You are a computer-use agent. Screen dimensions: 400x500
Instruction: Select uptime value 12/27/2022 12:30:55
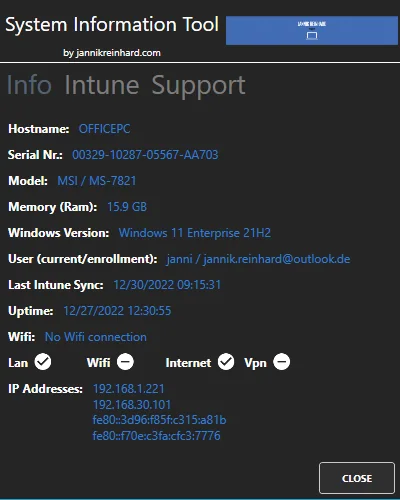tap(117, 311)
